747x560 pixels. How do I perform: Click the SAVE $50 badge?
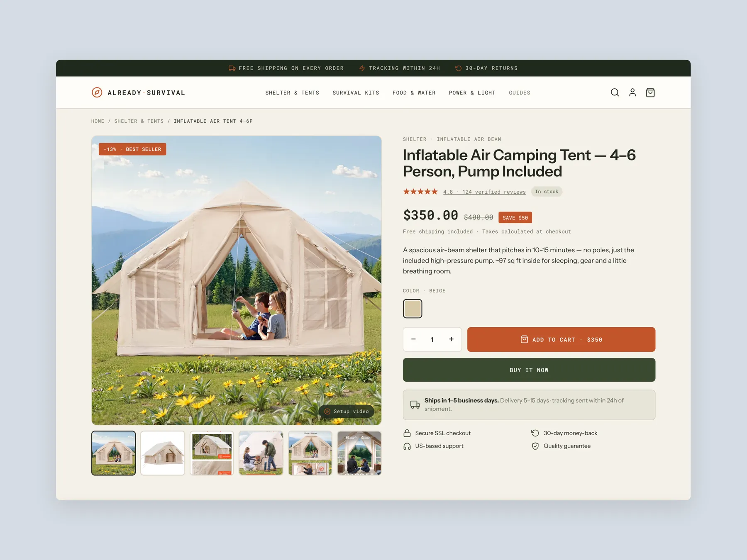515,218
